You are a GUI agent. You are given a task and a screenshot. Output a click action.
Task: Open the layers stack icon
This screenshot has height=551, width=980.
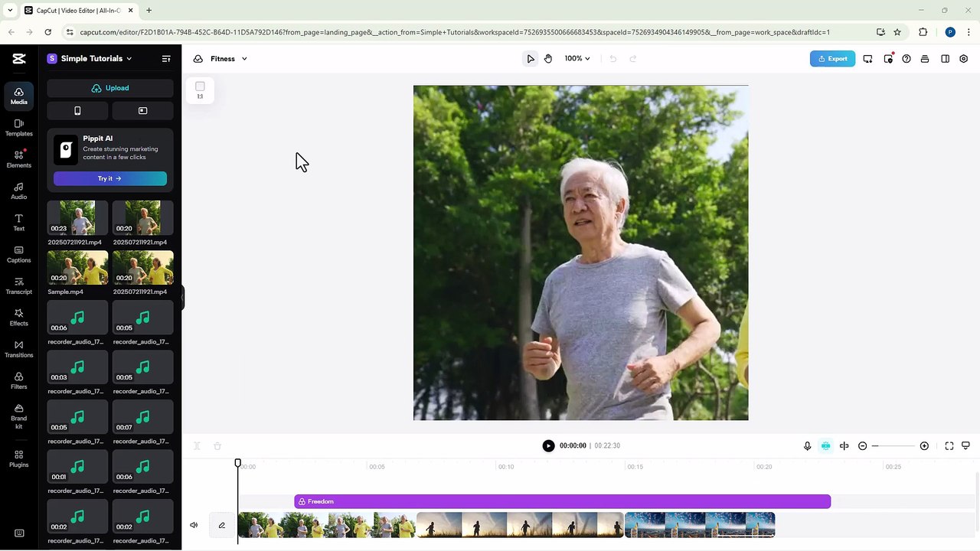tap(925, 58)
